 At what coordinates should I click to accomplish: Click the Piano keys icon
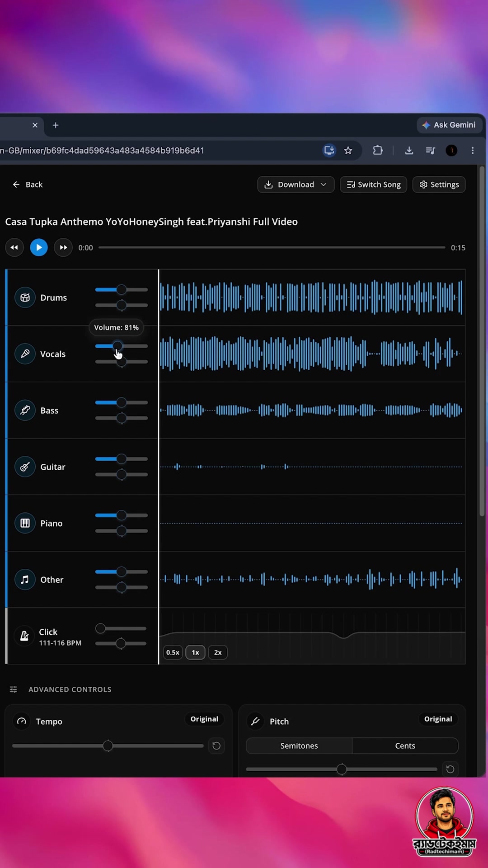pos(25,523)
